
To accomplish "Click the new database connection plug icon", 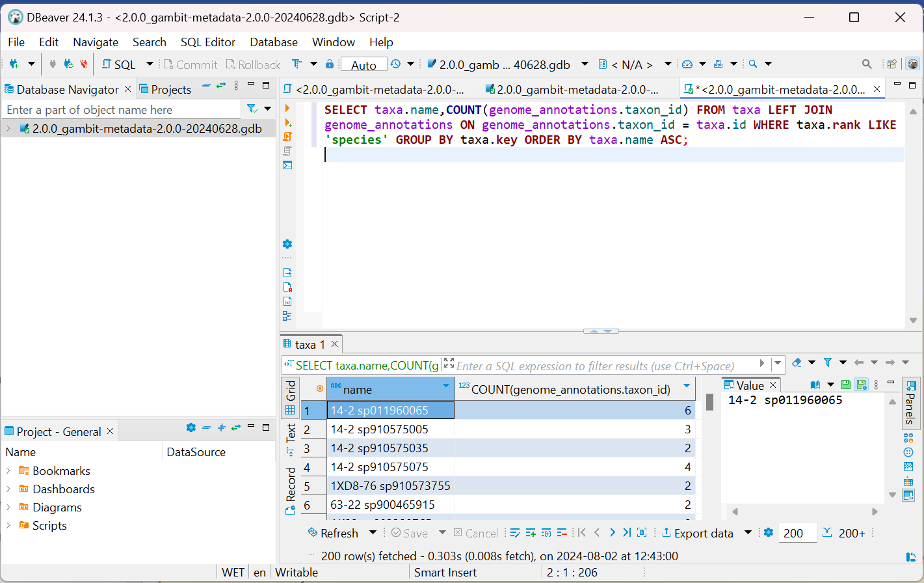I will point(14,64).
